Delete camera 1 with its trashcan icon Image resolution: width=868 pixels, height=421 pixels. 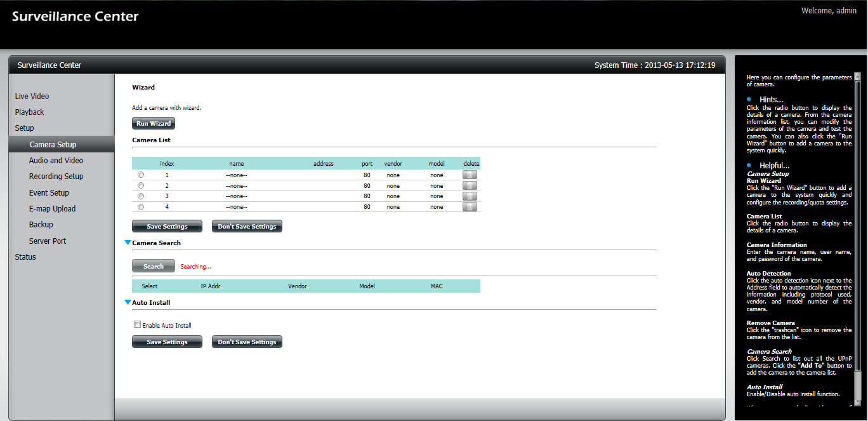click(x=470, y=175)
